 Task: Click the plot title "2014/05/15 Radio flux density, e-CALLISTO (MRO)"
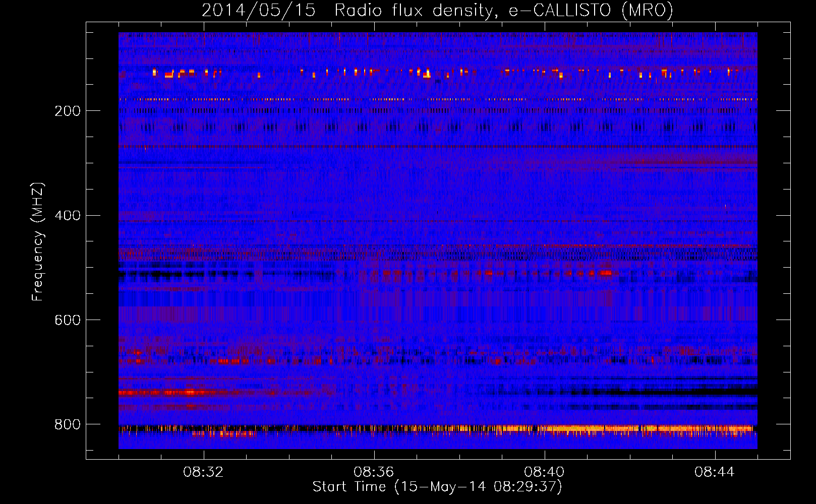tap(437, 11)
